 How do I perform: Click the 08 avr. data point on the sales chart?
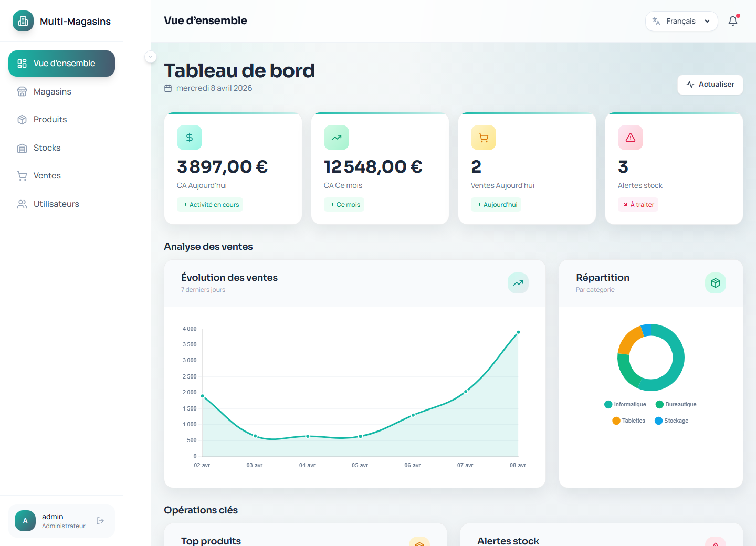(518, 332)
